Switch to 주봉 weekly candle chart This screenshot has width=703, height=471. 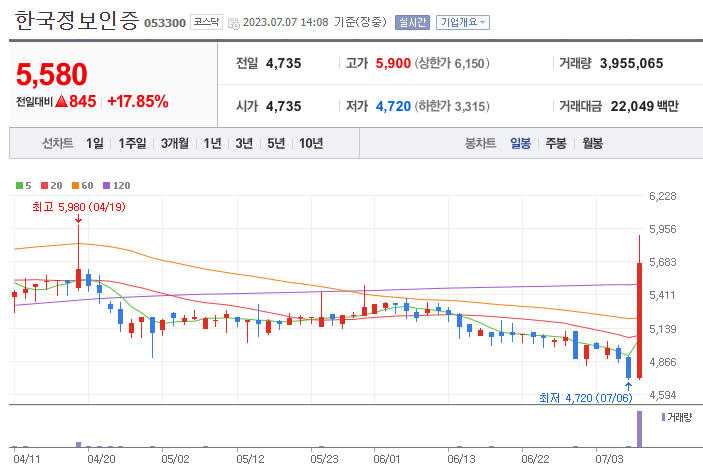click(556, 143)
